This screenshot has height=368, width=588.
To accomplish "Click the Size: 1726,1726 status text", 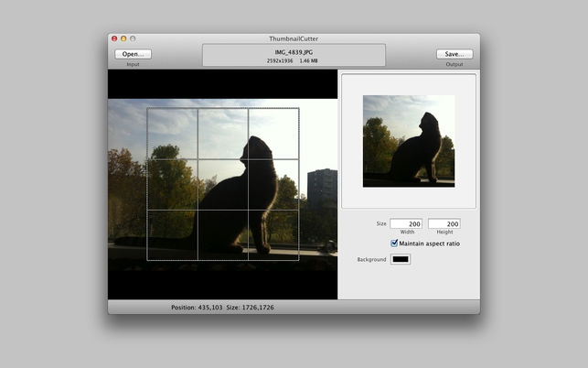I will click(251, 308).
